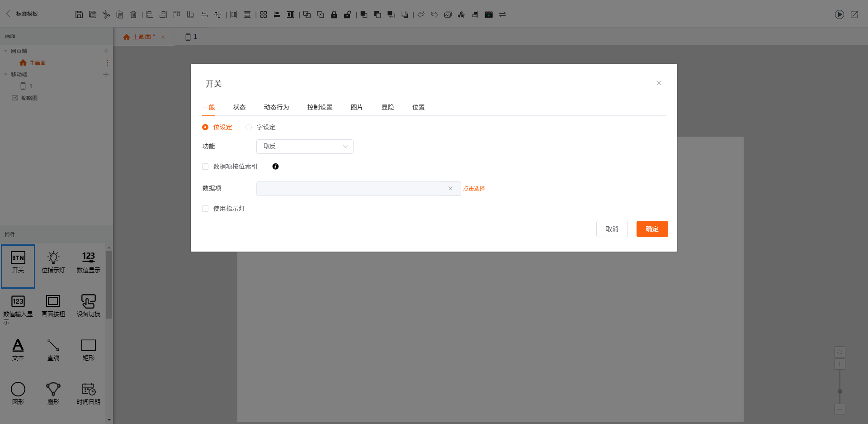This screenshot has width=868, height=424.
Task: Click the 数据项 input field
Action: (348, 189)
